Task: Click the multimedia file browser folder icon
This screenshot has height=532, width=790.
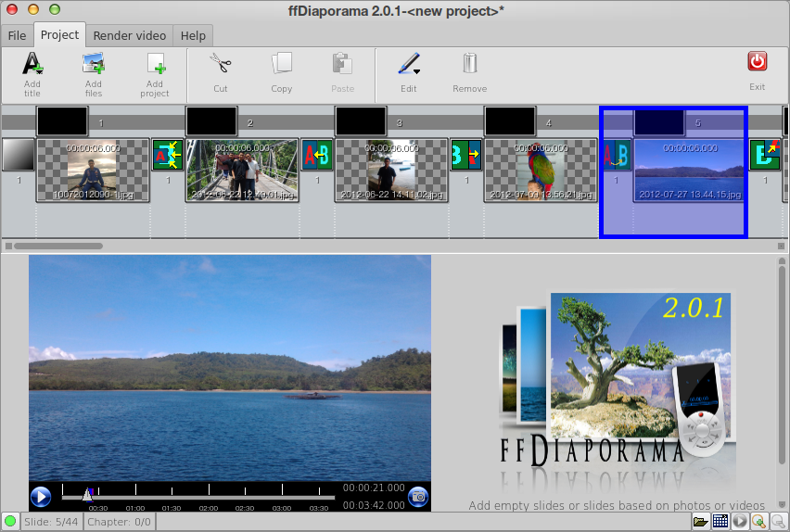Action: [x=700, y=522]
